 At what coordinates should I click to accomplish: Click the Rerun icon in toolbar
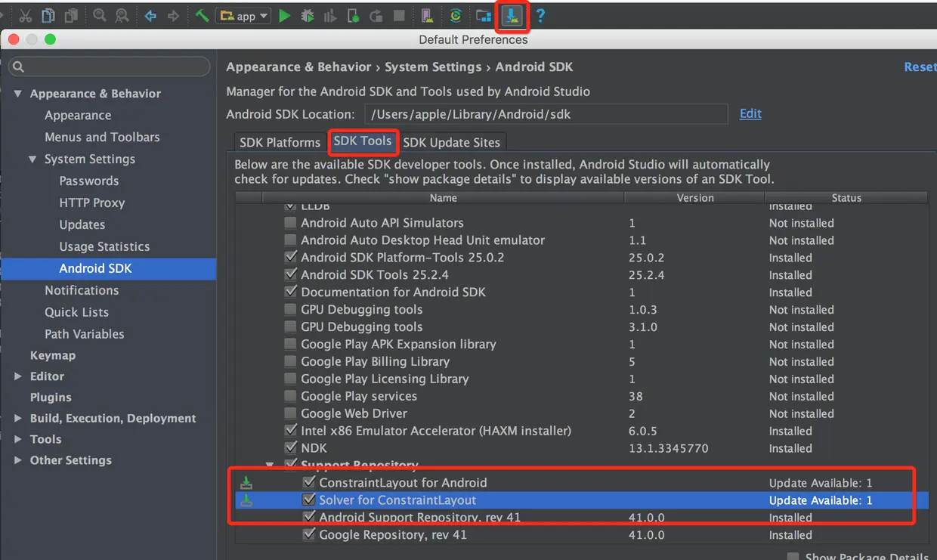[x=376, y=16]
